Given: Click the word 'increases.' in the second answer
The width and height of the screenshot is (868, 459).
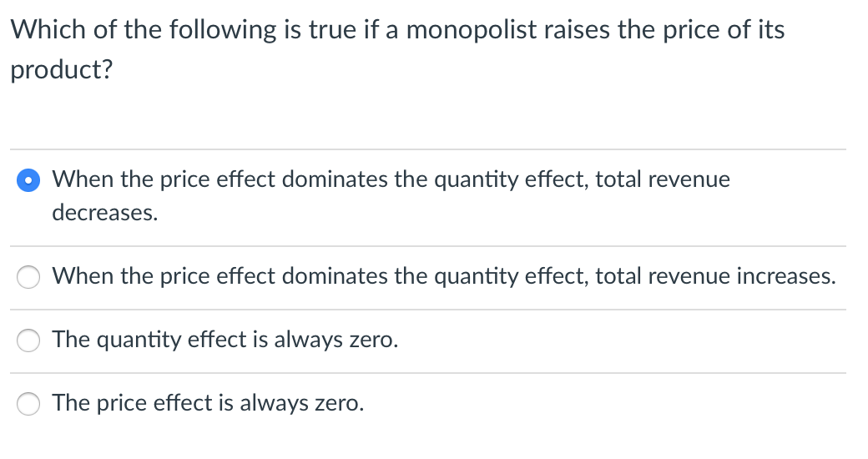Looking at the screenshot, I should coord(786,275).
